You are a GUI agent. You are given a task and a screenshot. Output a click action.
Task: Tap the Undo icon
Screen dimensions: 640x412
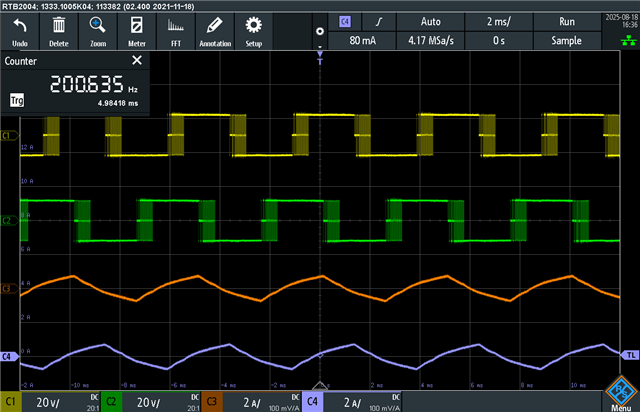20,32
